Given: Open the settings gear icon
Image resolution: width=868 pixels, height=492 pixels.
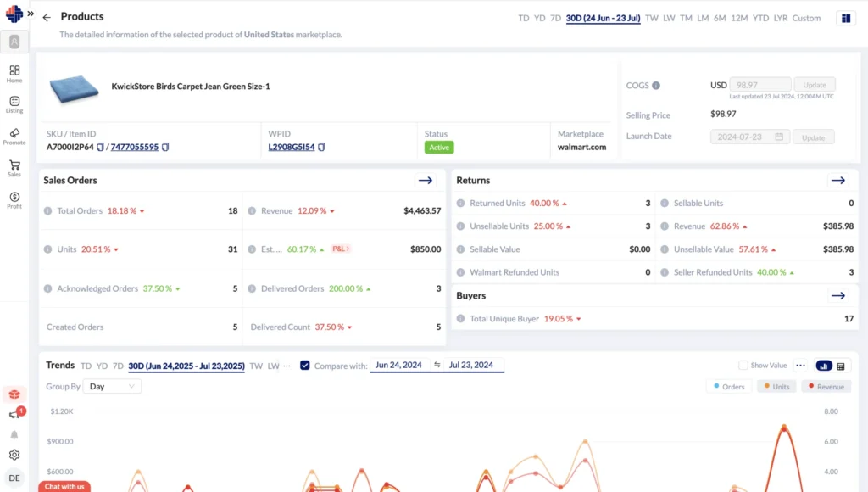Looking at the screenshot, I should pyautogui.click(x=14, y=455).
